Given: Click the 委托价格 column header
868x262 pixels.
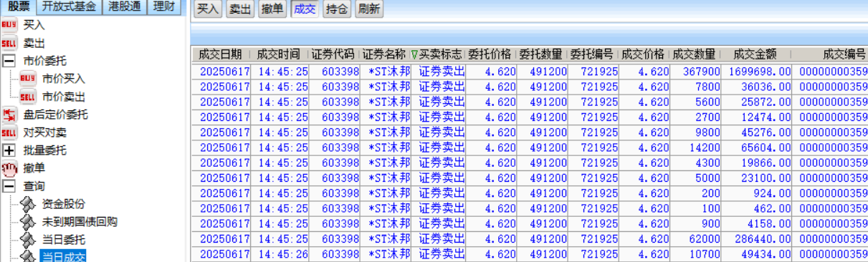Looking at the screenshot, I should pyautogui.click(x=490, y=55).
